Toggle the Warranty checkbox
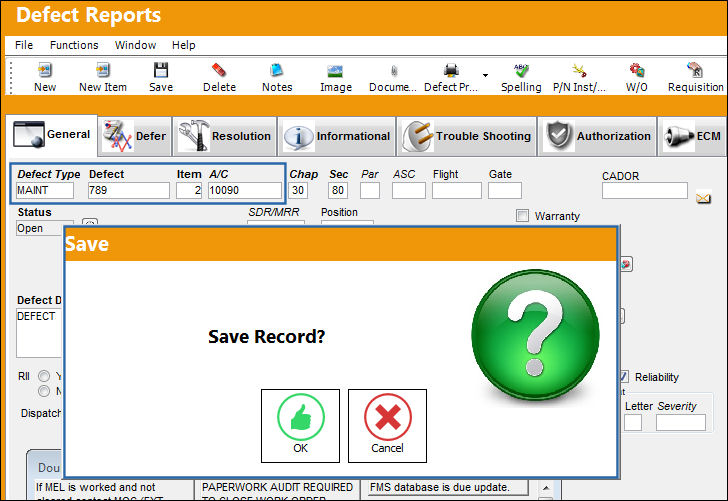Viewport: 728px width, 501px height. [522, 215]
